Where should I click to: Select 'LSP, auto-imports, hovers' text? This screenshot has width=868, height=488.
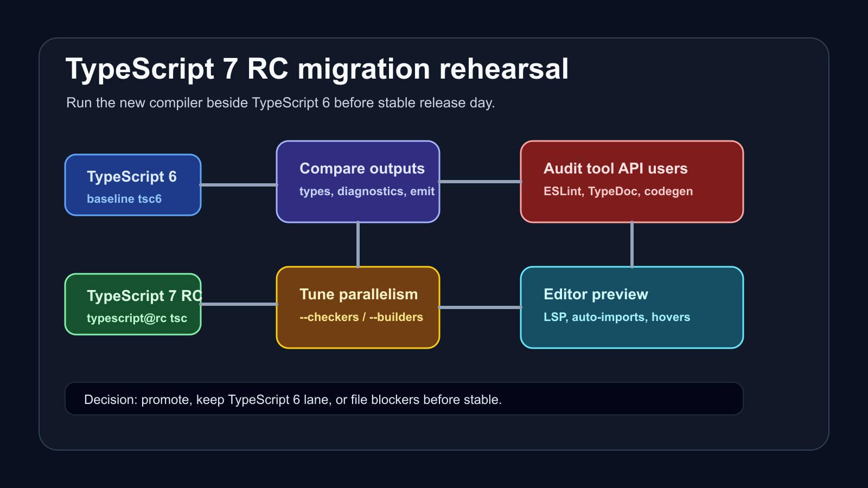617,317
